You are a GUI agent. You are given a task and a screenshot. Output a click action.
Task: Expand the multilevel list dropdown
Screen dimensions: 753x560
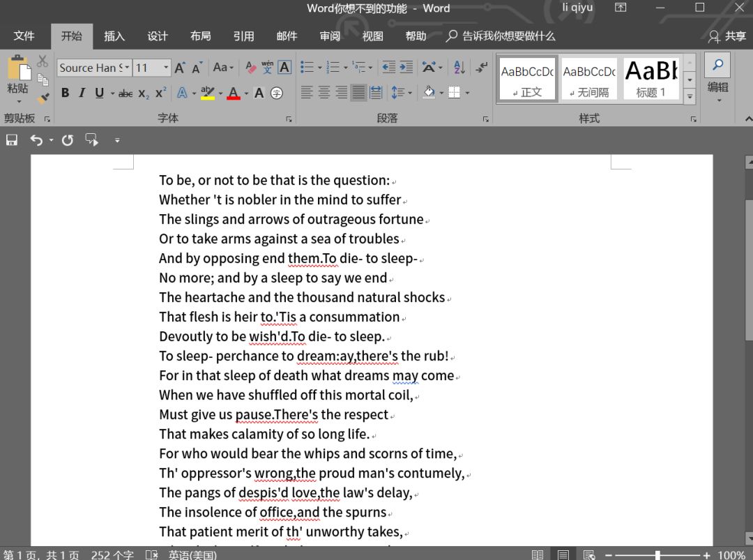[x=370, y=68]
